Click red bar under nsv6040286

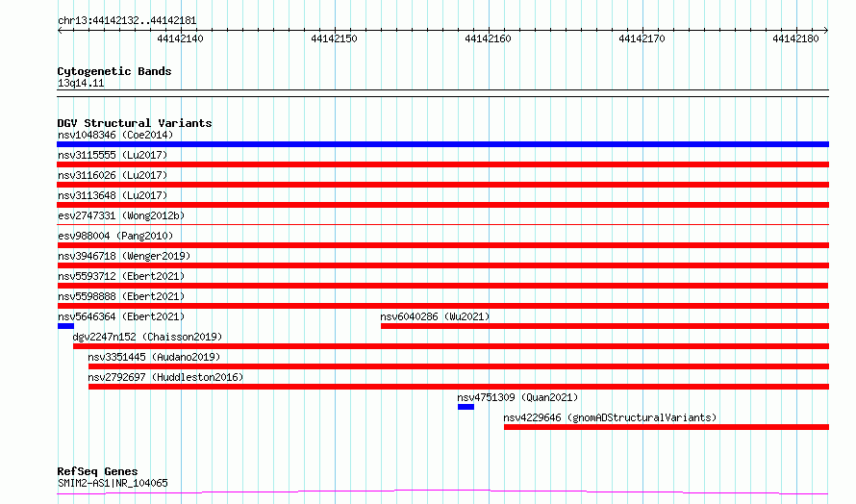click(605, 326)
